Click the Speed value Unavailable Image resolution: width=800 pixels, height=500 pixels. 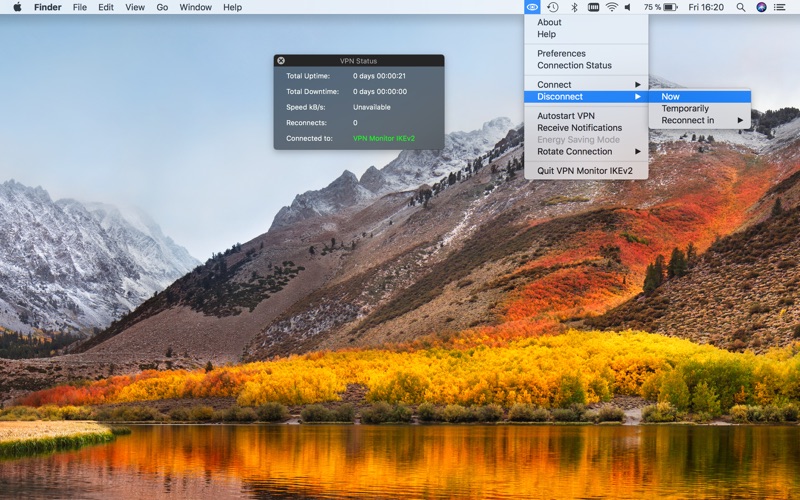[x=371, y=107]
